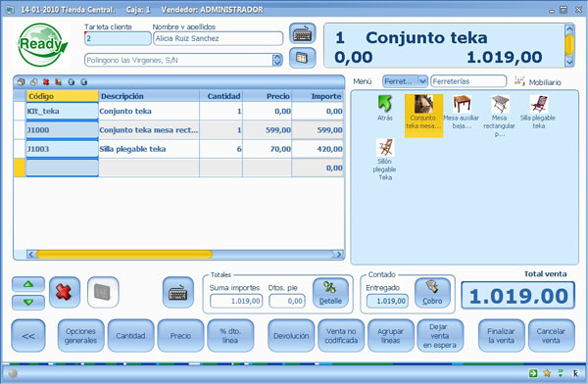Click the 420,00 importe cell

(x=318, y=149)
